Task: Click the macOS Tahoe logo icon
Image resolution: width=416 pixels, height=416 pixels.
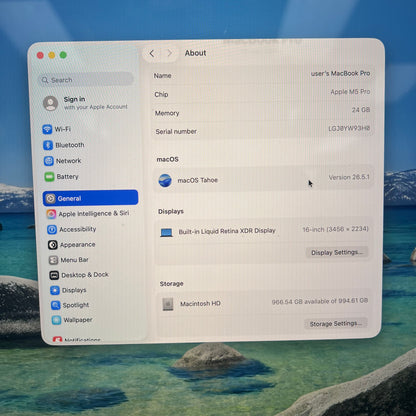Action: [x=165, y=181]
